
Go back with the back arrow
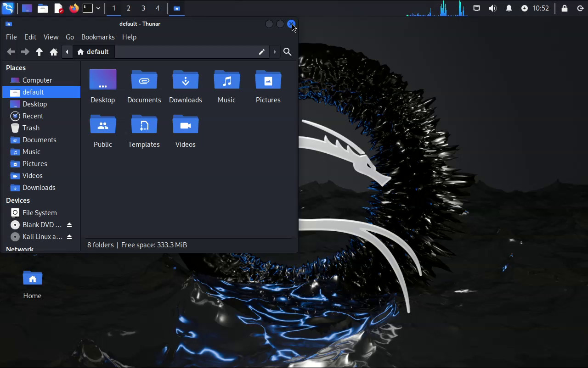(11, 52)
